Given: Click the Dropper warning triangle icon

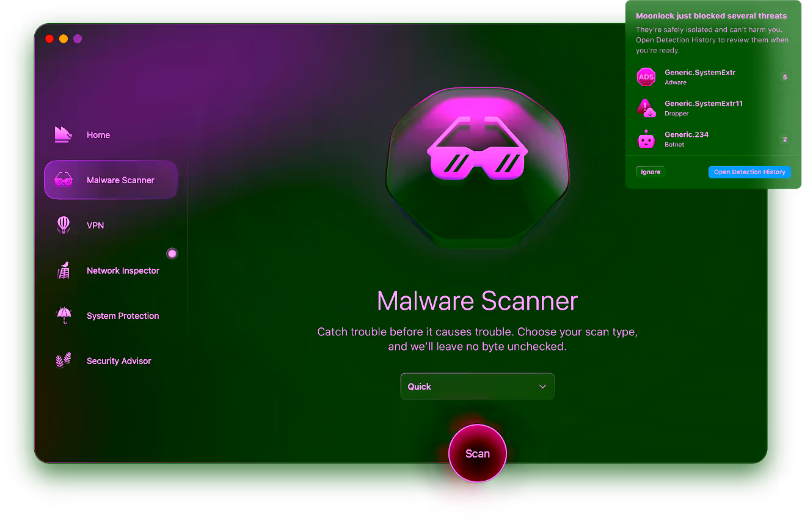Looking at the screenshot, I should point(646,108).
